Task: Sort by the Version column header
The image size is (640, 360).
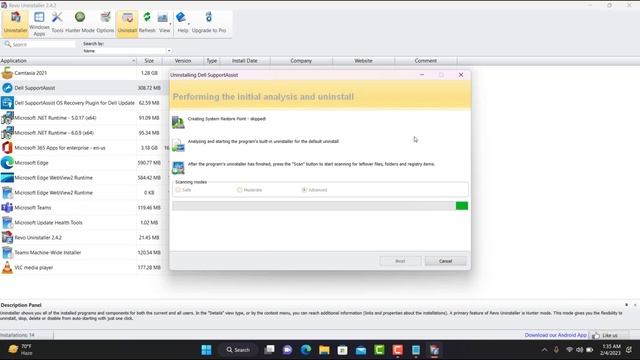Action: coord(183,60)
